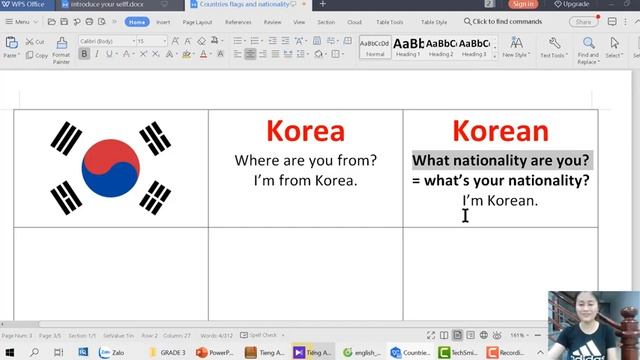Toggle print layout view in status bar

(457, 335)
